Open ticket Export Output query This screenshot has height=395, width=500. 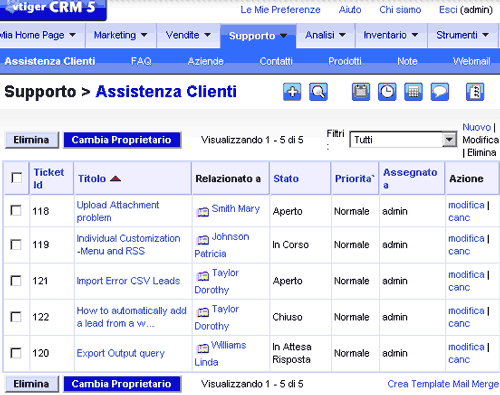[121, 353]
